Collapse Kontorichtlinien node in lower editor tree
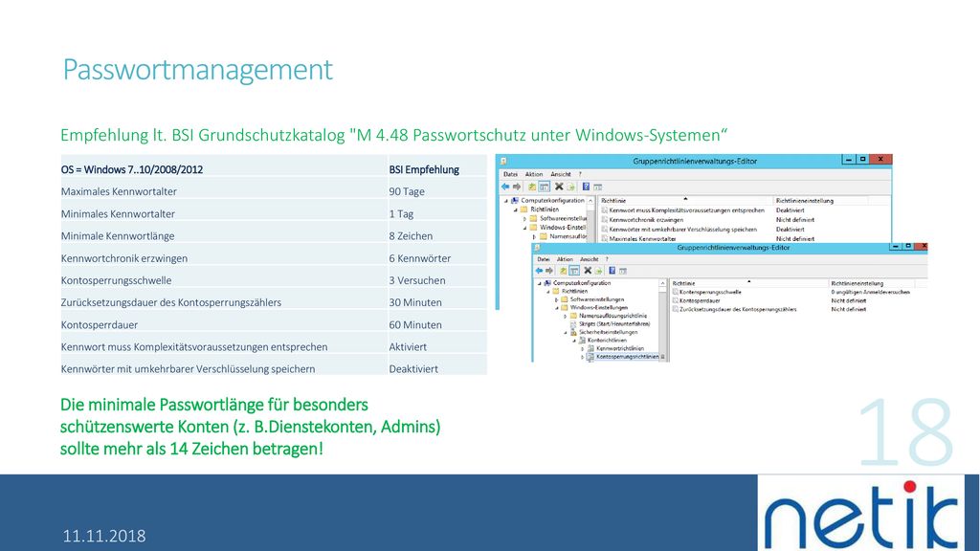 click(574, 341)
